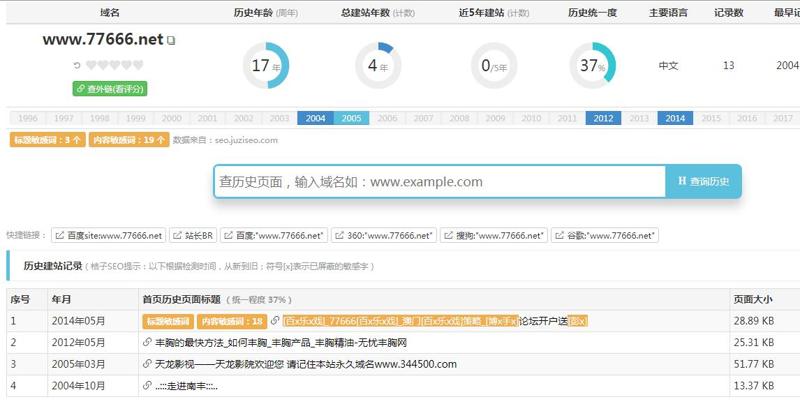Viewport: 800px width, 404px height.
Task: Open the 百度:"www.77666.net" quick link
Action: (274, 235)
